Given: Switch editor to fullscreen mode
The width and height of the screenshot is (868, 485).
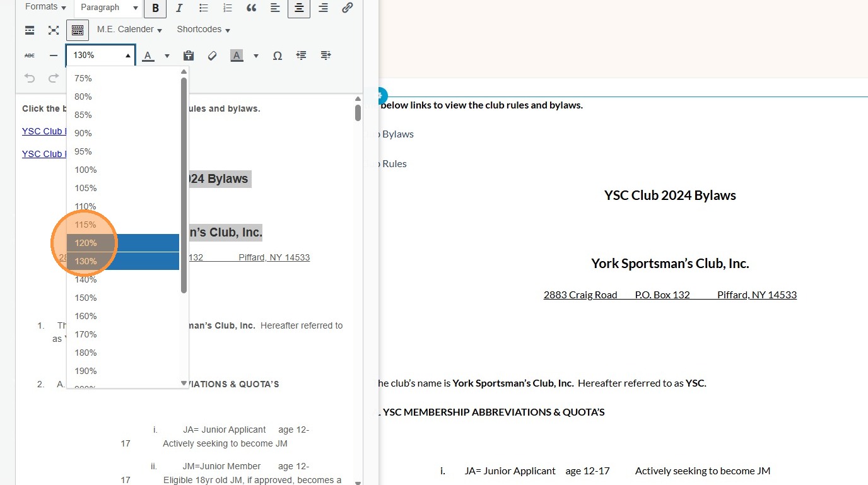Looking at the screenshot, I should click(x=54, y=30).
